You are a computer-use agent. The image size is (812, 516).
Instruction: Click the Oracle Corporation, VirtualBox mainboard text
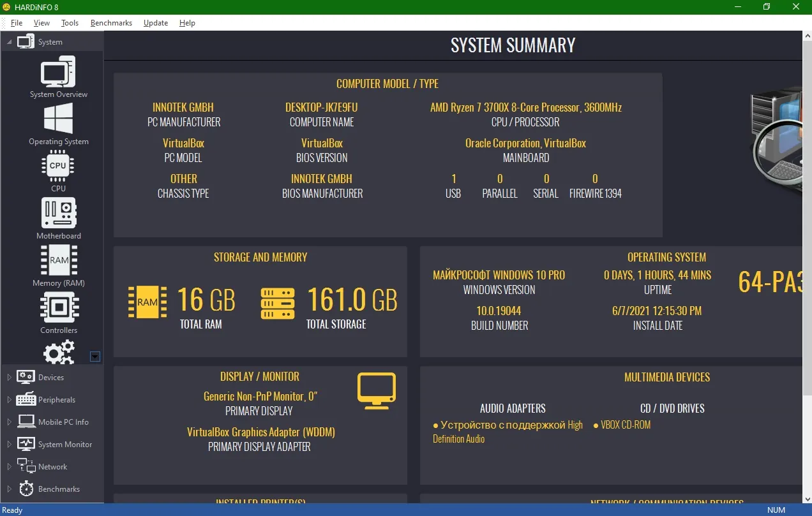click(x=526, y=144)
